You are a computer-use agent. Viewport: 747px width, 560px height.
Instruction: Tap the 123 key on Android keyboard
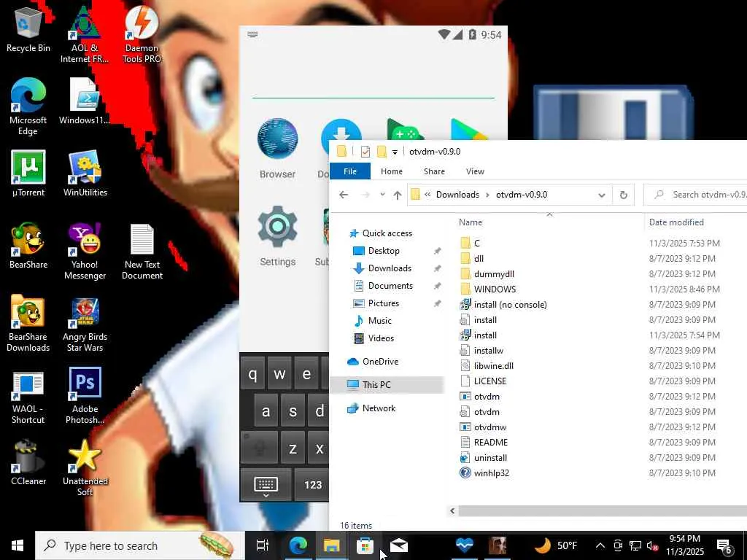(312, 485)
